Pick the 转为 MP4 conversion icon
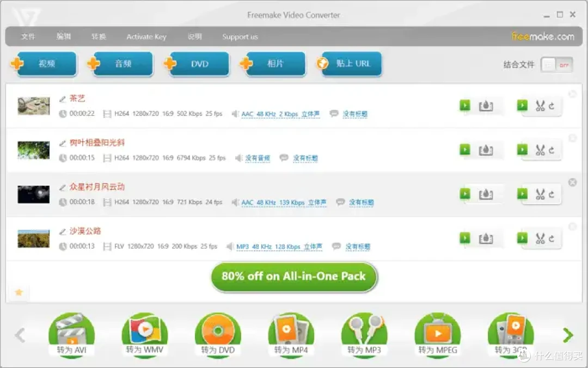 [x=291, y=335]
